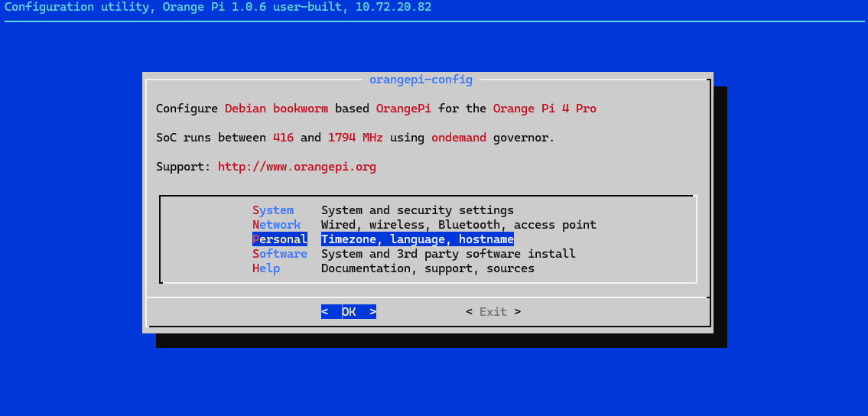Click "System and security settings" description

(418, 210)
